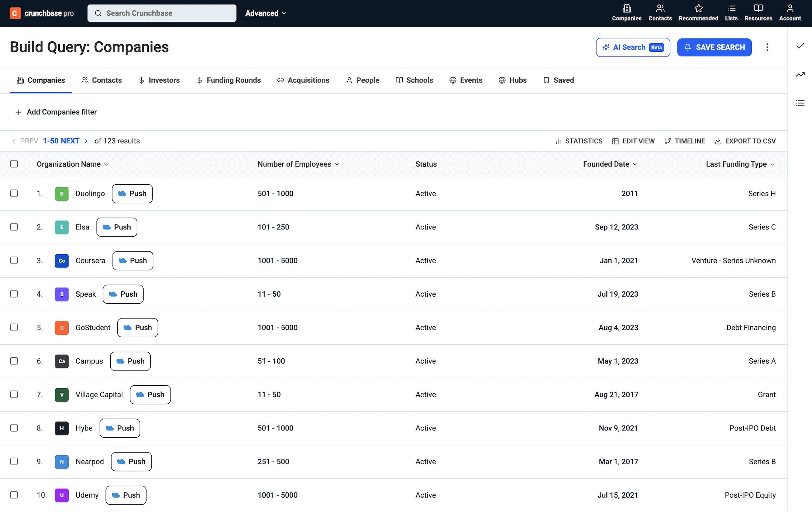Push Hybe to CRM

pyautogui.click(x=120, y=428)
